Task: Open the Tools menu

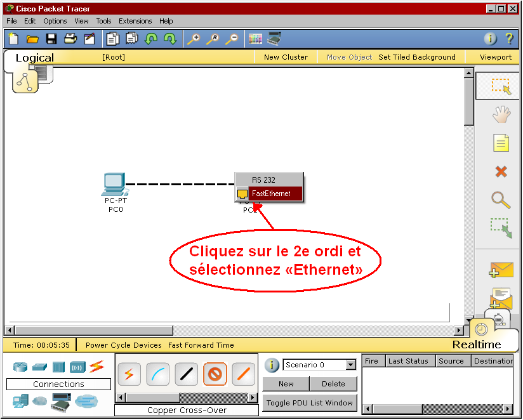Action: coord(103,21)
